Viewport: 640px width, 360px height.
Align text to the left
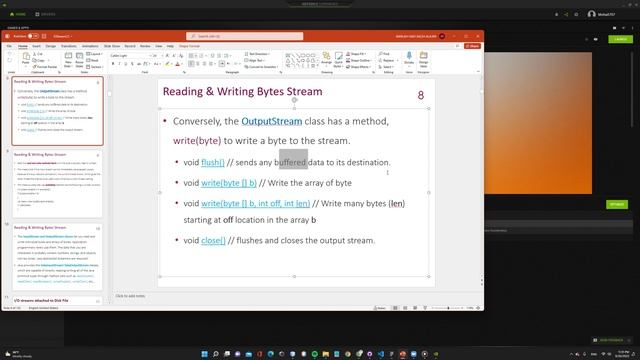tap(191, 64)
